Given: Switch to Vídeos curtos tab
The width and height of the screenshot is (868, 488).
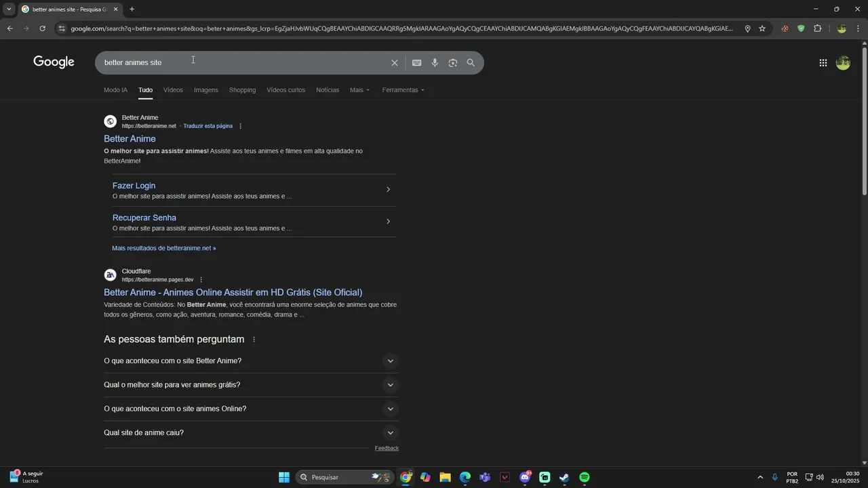Looking at the screenshot, I should pyautogui.click(x=285, y=90).
